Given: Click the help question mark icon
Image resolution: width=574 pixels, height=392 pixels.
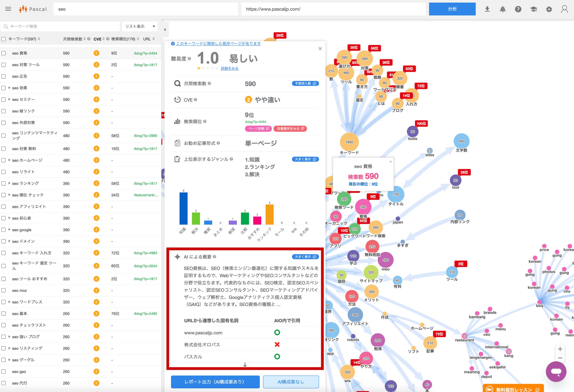Looking at the screenshot, I should point(518,9).
